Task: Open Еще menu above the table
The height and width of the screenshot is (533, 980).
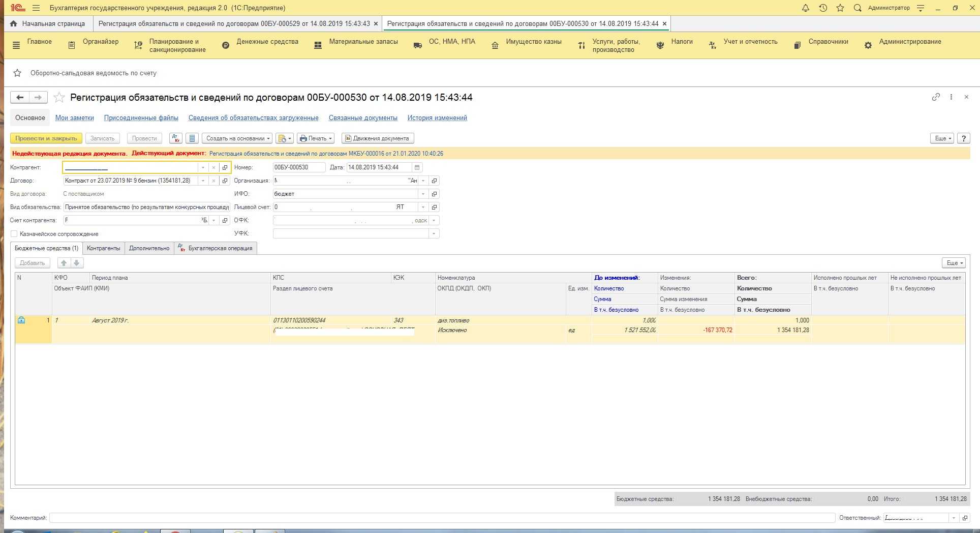Action: click(x=954, y=263)
